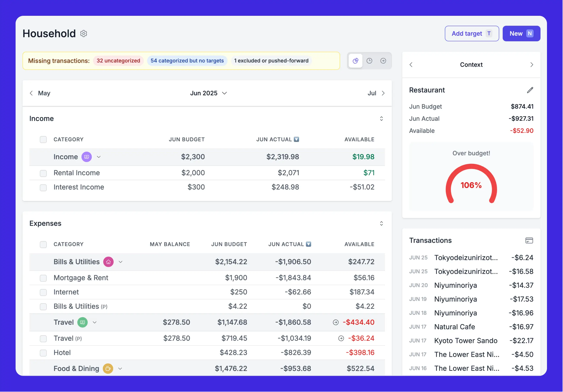
Task: Click the pink Bills & Utilities home icon
Action: (x=108, y=262)
